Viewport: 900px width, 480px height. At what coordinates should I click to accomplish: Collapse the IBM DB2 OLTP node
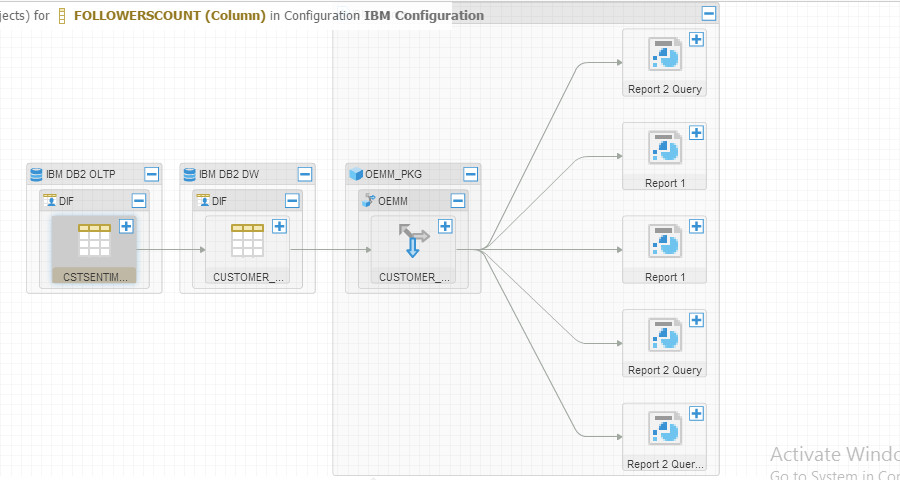(152, 174)
